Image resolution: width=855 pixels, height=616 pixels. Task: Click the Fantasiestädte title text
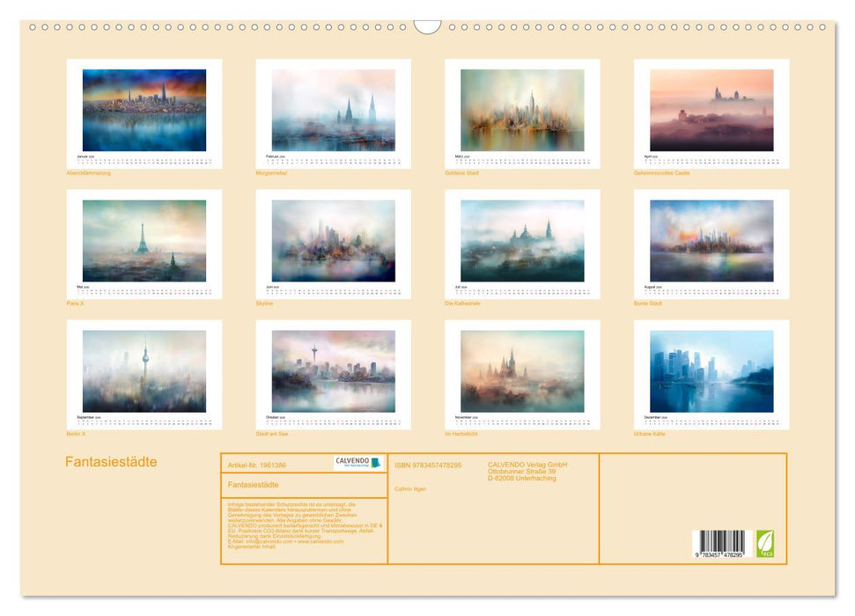pos(110,461)
